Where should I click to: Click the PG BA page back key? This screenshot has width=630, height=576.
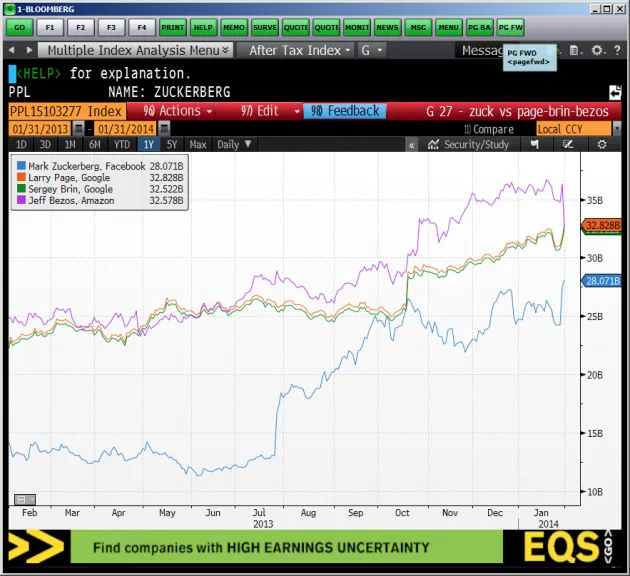[x=479, y=27]
